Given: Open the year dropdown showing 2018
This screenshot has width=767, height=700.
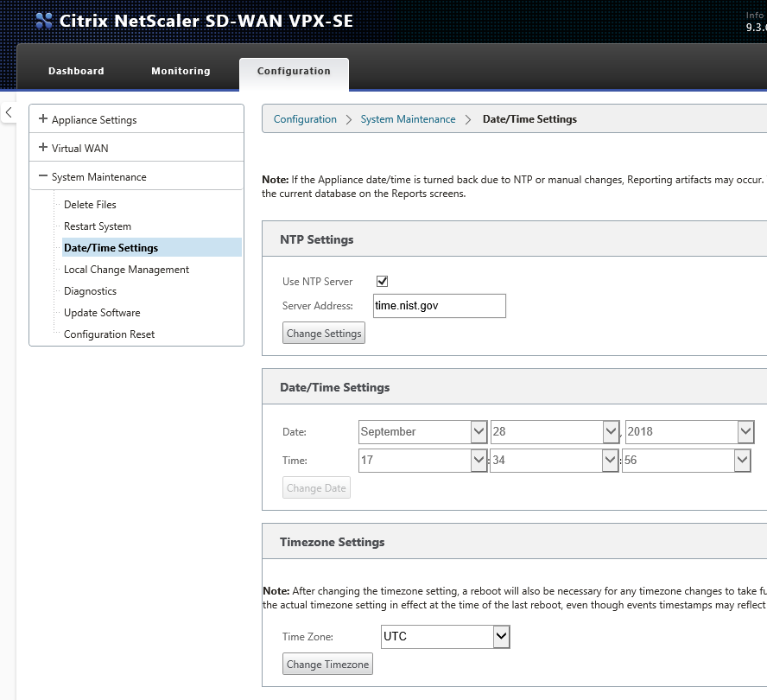Looking at the screenshot, I should pyautogui.click(x=690, y=432).
